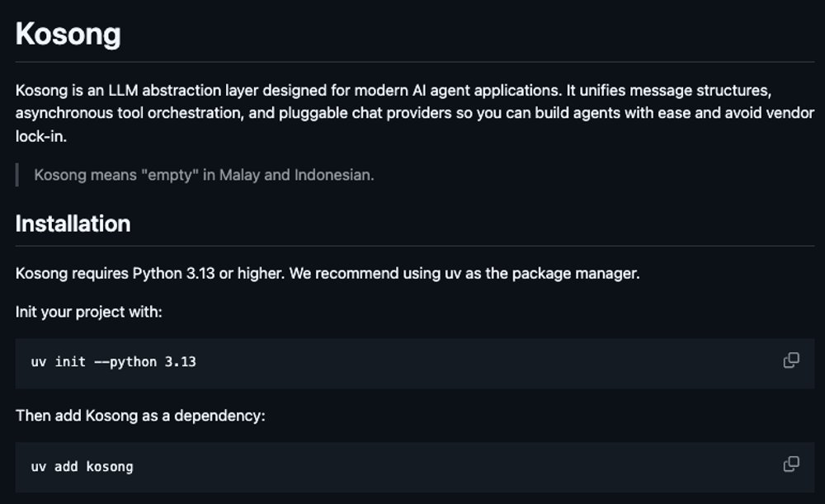Click the 'uv init --python 3.13' code text
This screenshot has height=504, width=825.
[113, 362]
